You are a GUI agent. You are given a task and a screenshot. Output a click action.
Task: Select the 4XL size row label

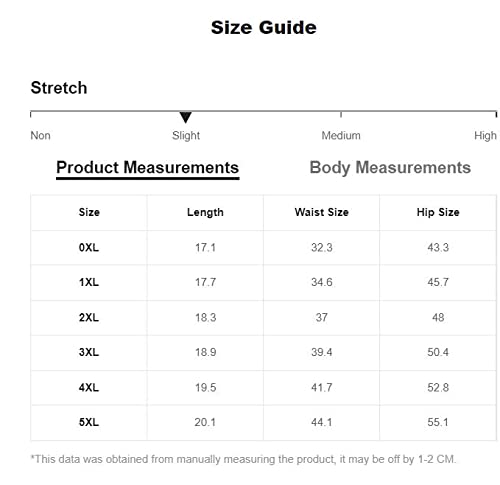[89, 388]
